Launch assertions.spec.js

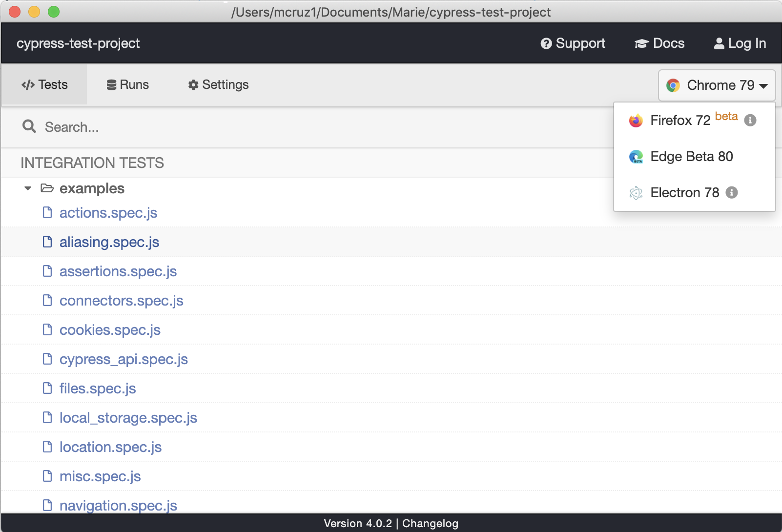click(118, 271)
